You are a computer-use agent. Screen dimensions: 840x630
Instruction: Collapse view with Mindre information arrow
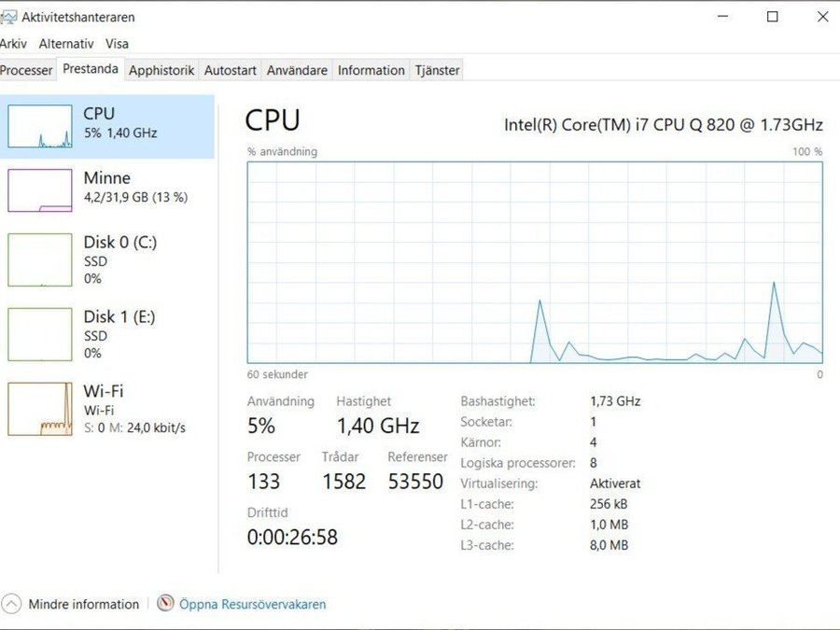[11, 604]
